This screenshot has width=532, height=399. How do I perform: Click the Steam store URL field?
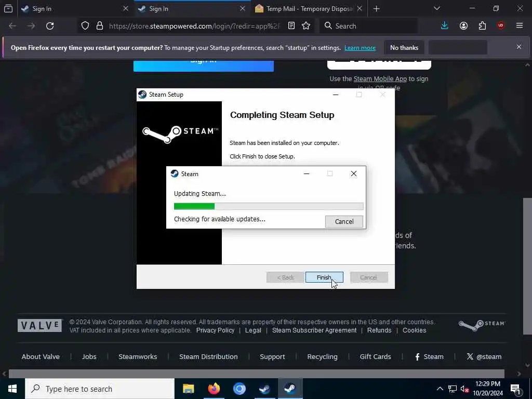click(195, 26)
